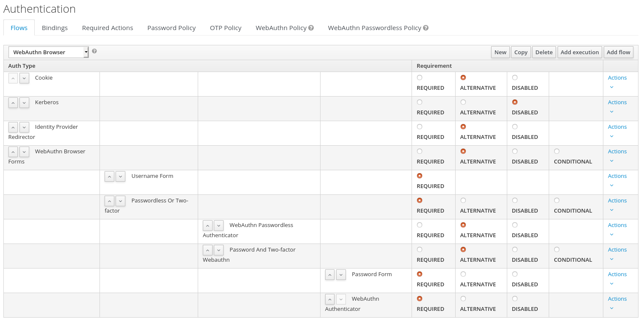Set Kerberos to ALTERNATIVE
This screenshot has height=324, width=644.
463,102
